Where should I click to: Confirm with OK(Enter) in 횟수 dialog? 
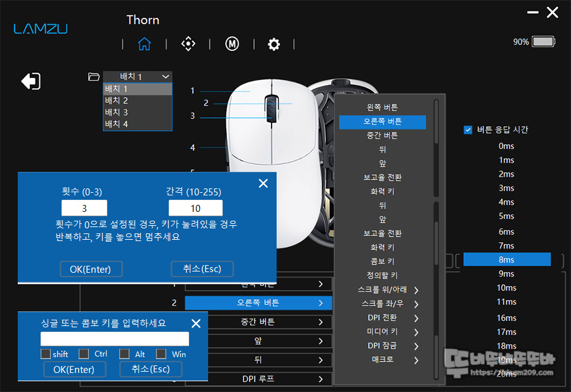[91, 269]
